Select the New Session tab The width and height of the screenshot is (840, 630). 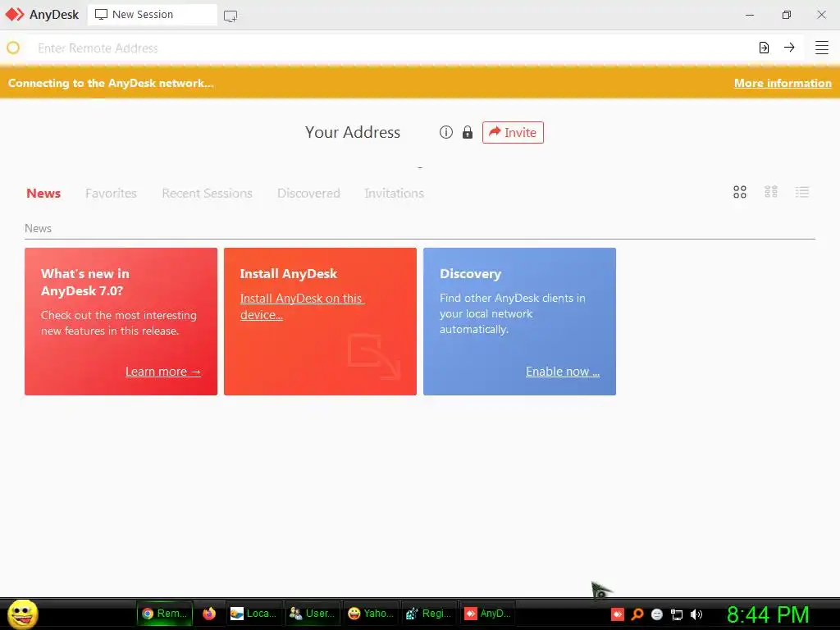click(152, 15)
